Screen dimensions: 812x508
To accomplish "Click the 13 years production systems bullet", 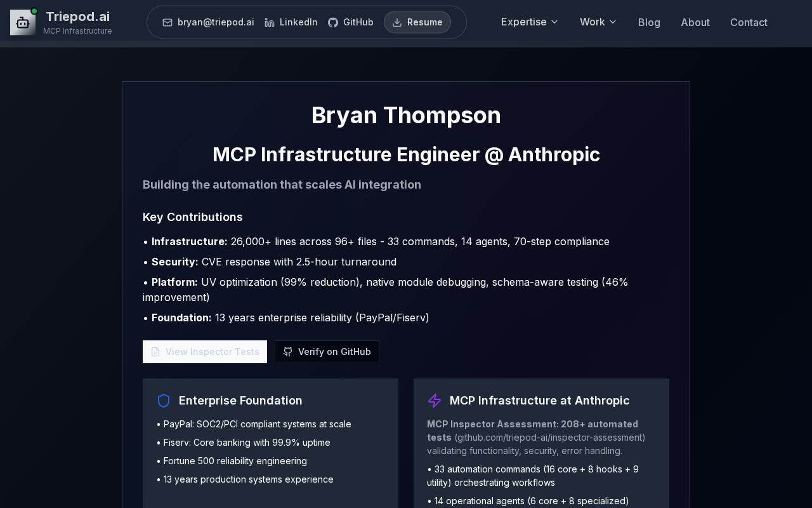I will tap(245, 479).
